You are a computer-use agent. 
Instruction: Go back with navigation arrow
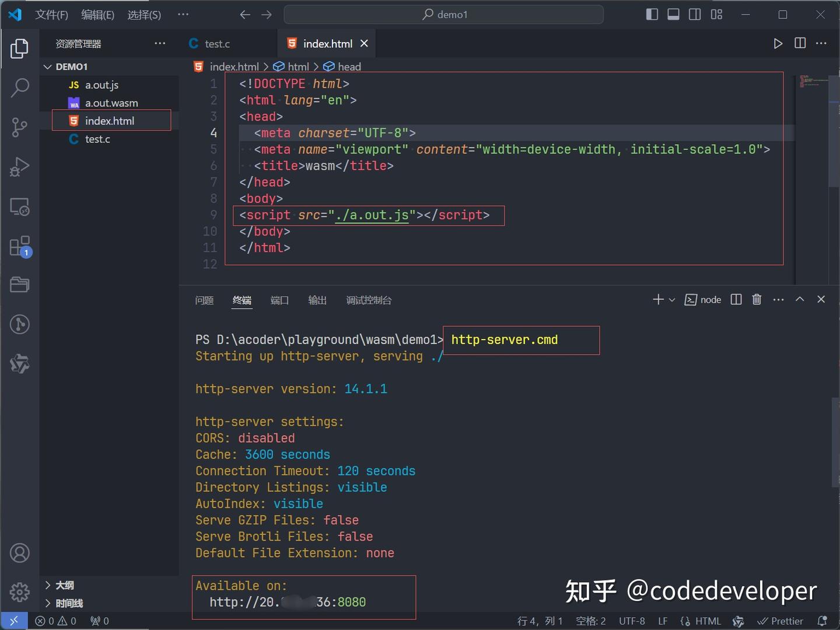pyautogui.click(x=245, y=15)
